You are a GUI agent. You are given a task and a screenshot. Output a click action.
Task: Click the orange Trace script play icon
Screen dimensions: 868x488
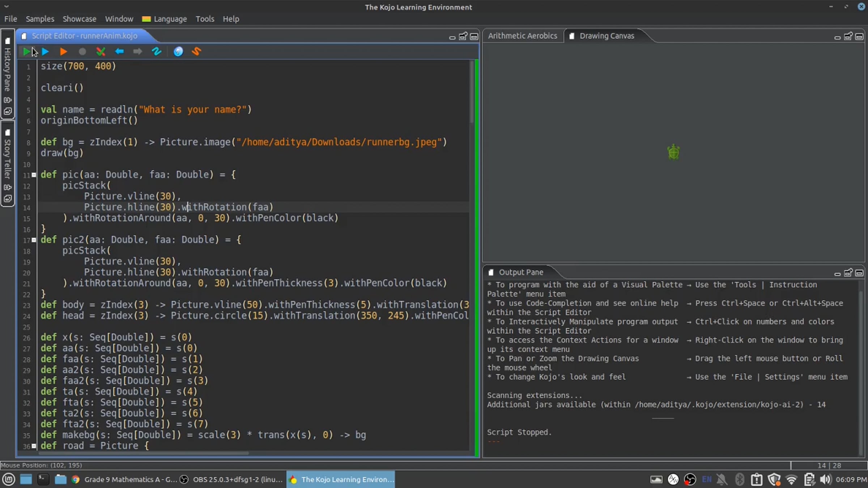[x=63, y=52]
